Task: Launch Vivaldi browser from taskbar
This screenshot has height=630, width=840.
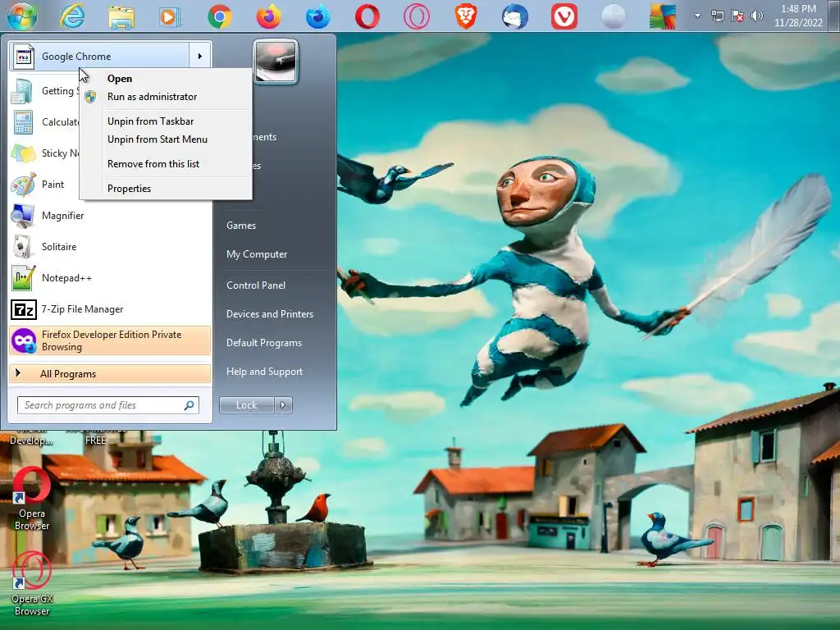Action: point(564,16)
